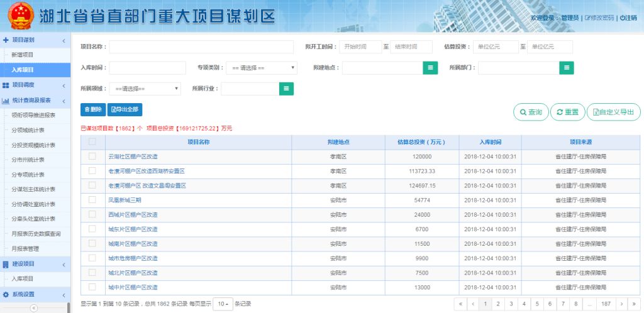
Task: Click the 查询 search button
Action: tap(531, 112)
